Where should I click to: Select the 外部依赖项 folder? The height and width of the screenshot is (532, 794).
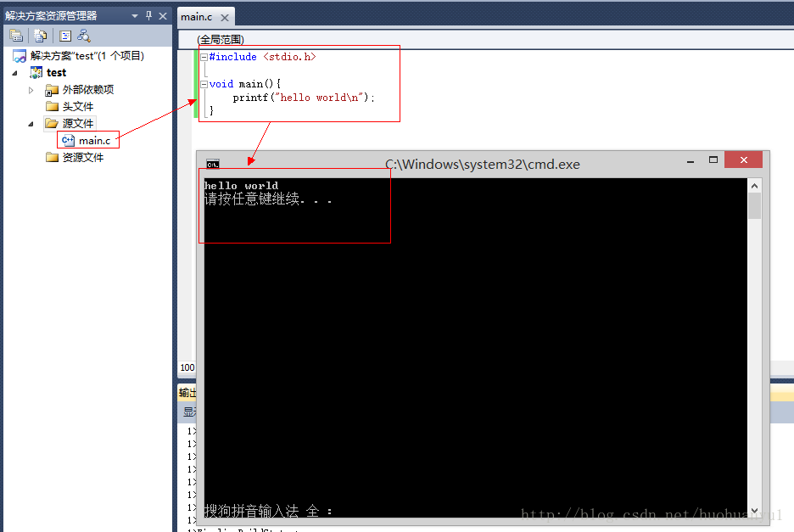coord(80,90)
